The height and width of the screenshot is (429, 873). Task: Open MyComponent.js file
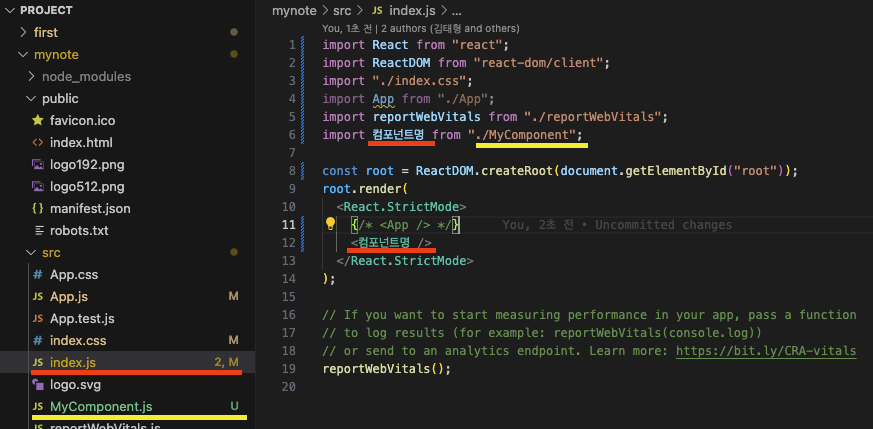pos(101,407)
